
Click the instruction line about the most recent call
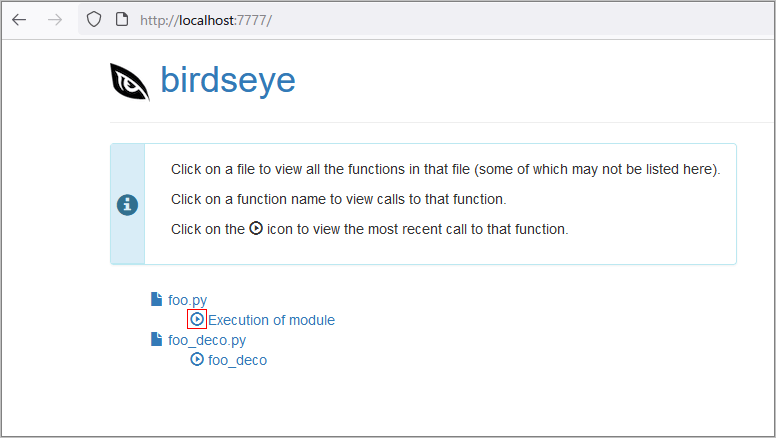370,229
